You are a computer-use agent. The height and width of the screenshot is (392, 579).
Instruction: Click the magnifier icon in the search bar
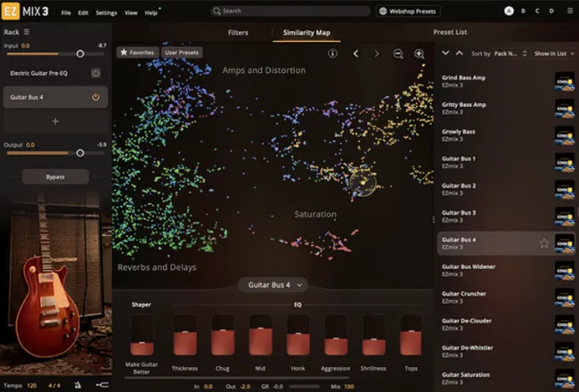point(217,11)
